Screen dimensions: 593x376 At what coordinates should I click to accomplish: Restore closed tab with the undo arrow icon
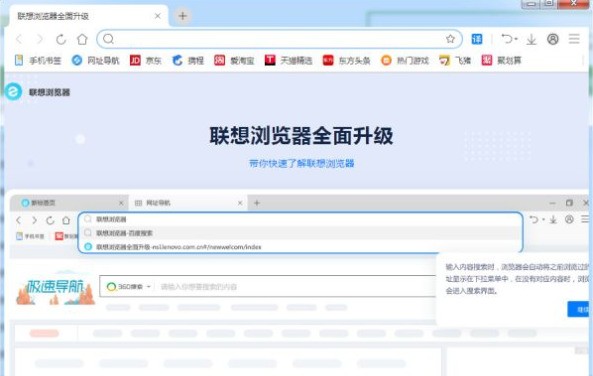pyautogui.click(x=506, y=39)
